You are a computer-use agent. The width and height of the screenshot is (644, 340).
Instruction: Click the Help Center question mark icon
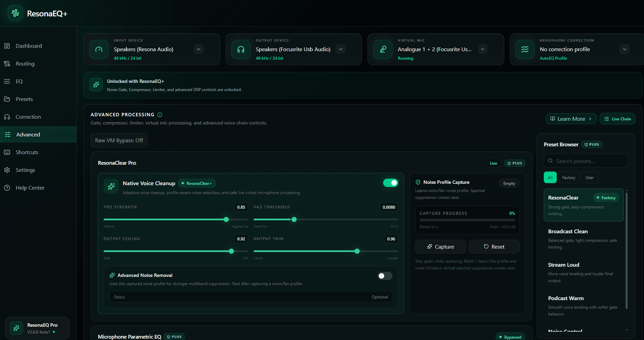point(7,188)
